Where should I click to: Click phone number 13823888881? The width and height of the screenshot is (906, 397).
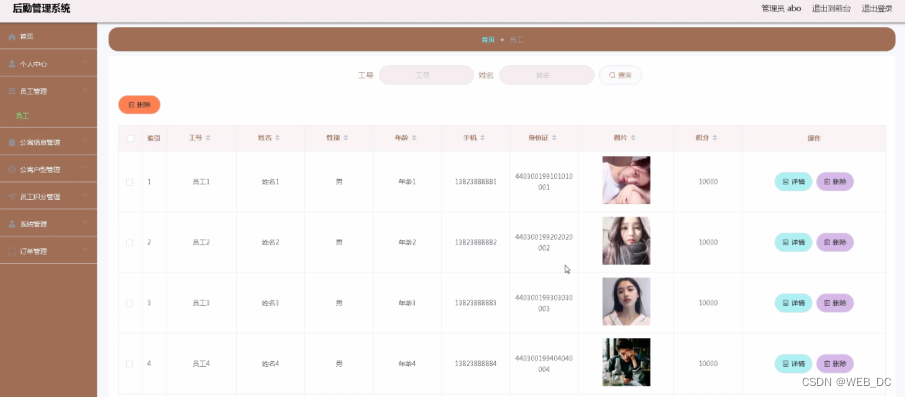[476, 181]
